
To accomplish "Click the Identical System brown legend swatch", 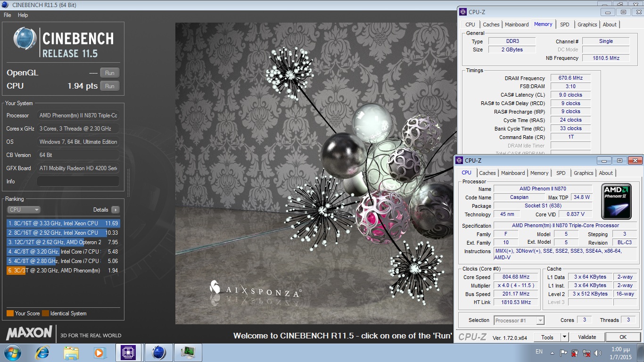I will click(x=45, y=313).
